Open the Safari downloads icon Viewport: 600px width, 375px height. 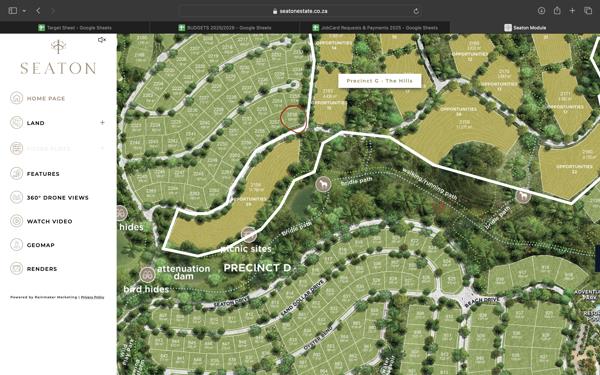541,11
